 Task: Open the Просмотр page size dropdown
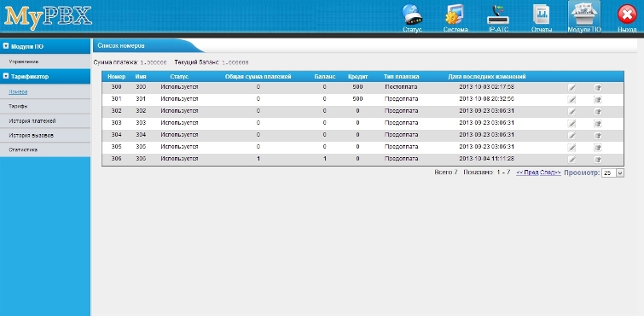(x=612, y=173)
